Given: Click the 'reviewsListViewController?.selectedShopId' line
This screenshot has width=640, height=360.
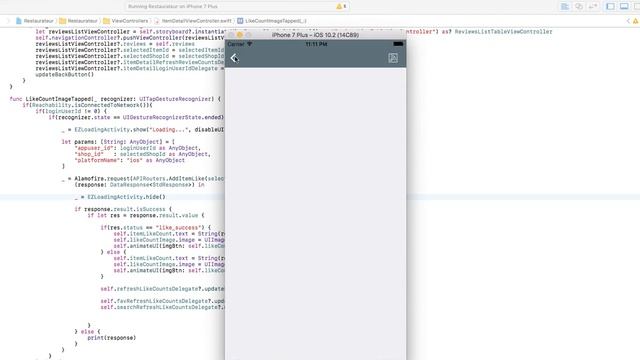Looking at the screenshot, I should [x=130, y=56].
